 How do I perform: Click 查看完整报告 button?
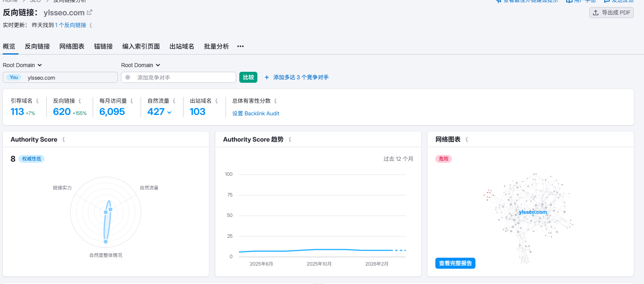[x=455, y=263]
